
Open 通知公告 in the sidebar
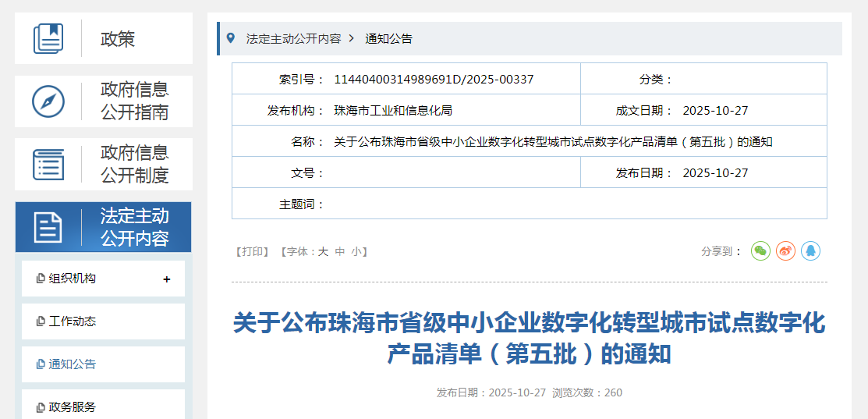pos(73,364)
